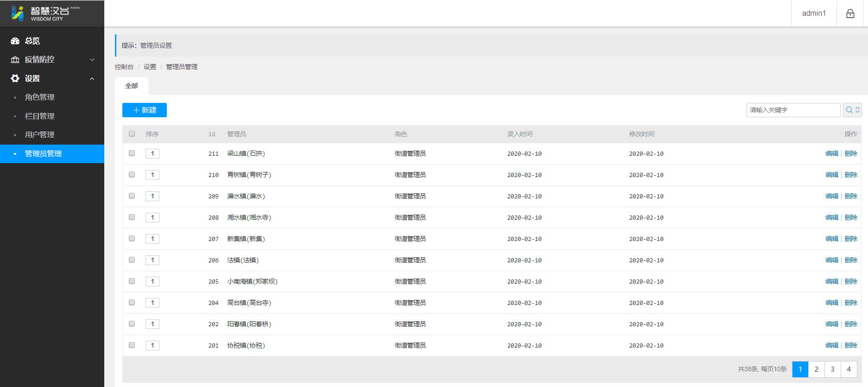The image size is (868, 387).
Task: Click the sort order field for id 205
Action: pyautogui.click(x=152, y=282)
